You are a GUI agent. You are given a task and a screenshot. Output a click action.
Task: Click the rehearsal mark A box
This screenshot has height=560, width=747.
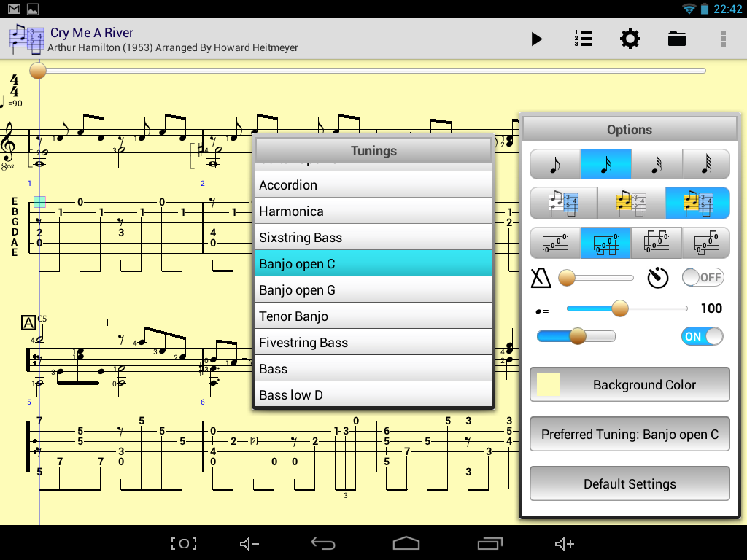coord(28,323)
